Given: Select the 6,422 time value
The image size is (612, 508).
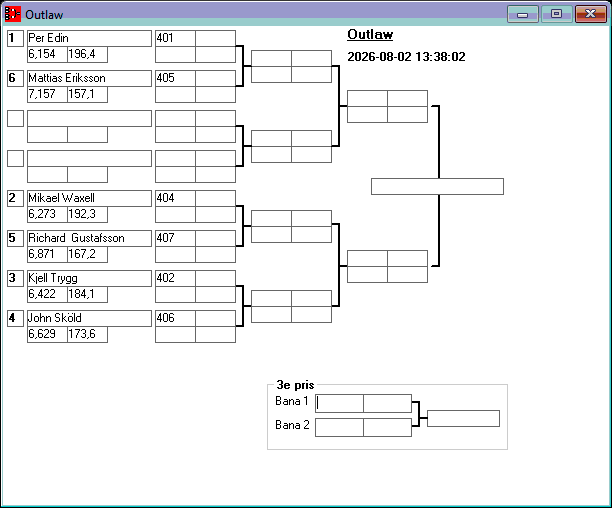Looking at the screenshot, I should [47, 294].
